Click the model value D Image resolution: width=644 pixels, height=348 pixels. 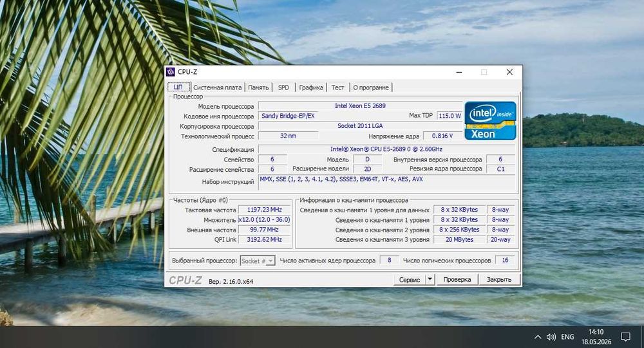click(367, 160)
